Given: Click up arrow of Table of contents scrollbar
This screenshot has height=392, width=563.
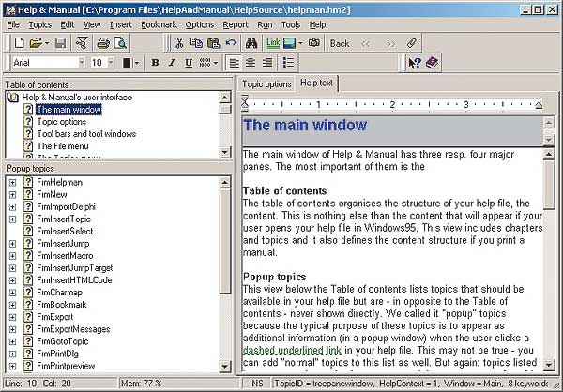Looking at the screenshot, I should pyautogui.click(x=225, y=97).
